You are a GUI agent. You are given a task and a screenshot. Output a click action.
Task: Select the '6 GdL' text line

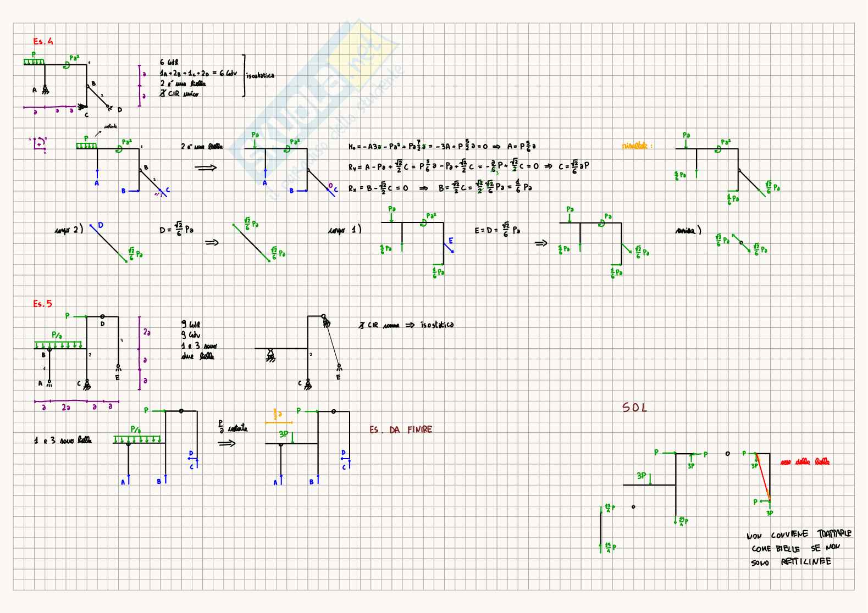coord(169,63)
